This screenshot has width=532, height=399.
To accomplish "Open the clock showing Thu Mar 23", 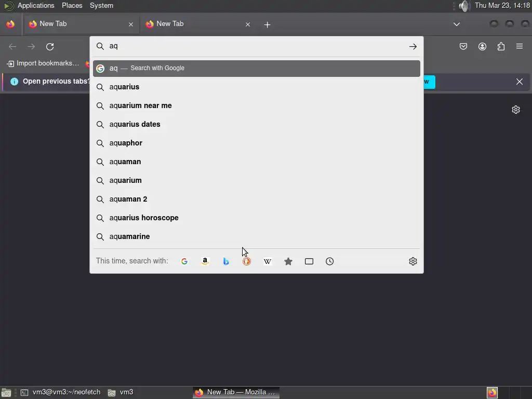I will click(x=502, y=6).
